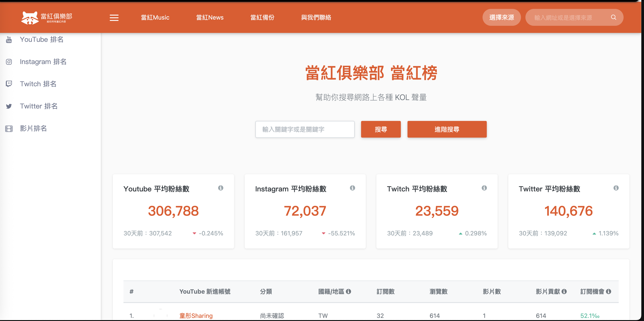Click info icon on Twitter 平均粉絲數 card
This screenshot has width=644, height=321.
pos(616,188)
